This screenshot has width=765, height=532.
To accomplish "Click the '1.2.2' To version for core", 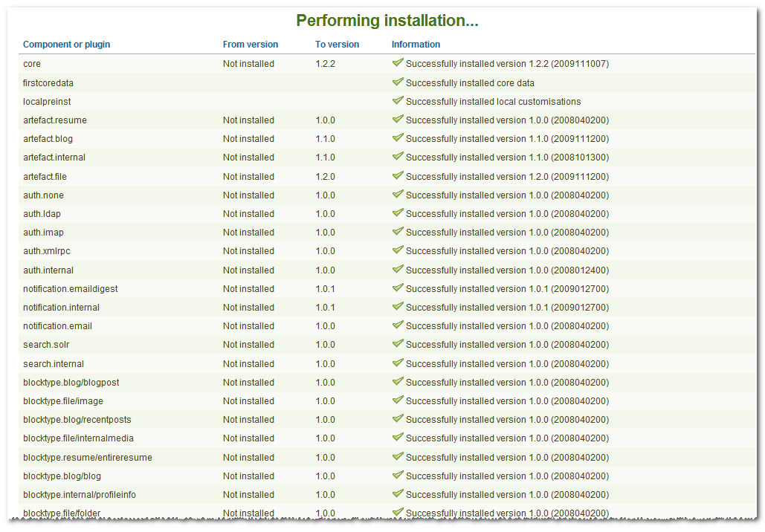I will [325, 64].
